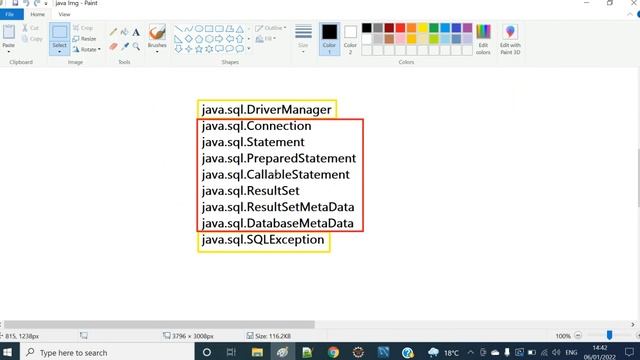Open the shape Fill dropdown
Viewport: 640px width, 360px height.
pyautogui.click(x=266, y=39)
